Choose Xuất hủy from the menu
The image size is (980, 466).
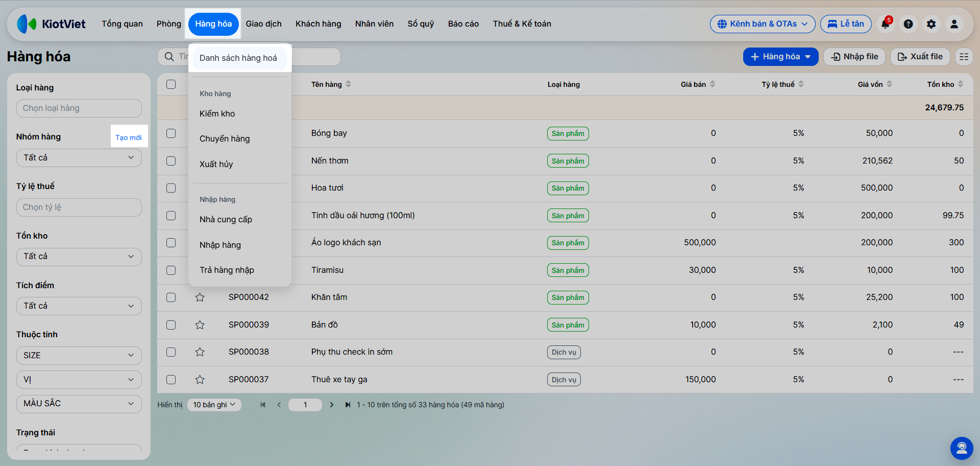pyautogui.click(x=216, y=165)
